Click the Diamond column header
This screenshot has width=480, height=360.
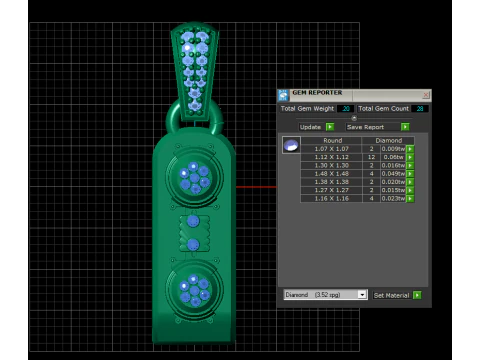point(389,140)
